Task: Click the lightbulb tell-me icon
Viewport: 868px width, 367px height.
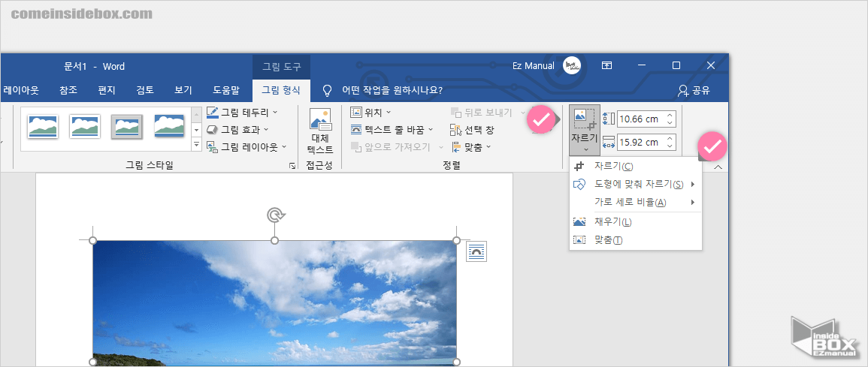Action: click(327, 90)
